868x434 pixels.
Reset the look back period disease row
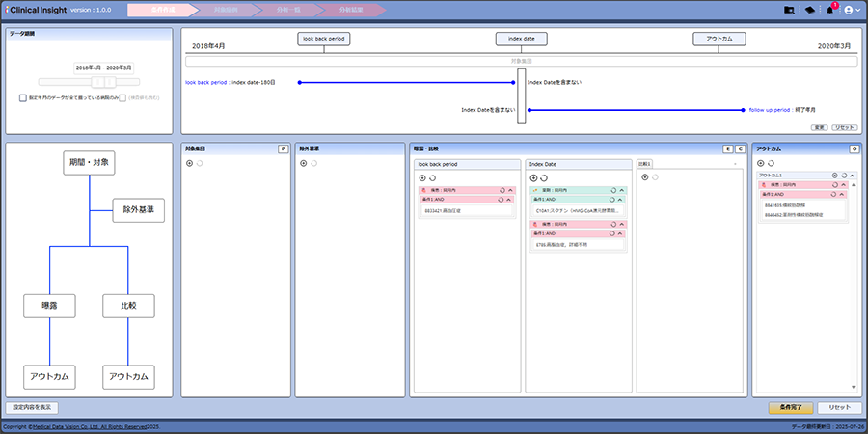[502, 190]
